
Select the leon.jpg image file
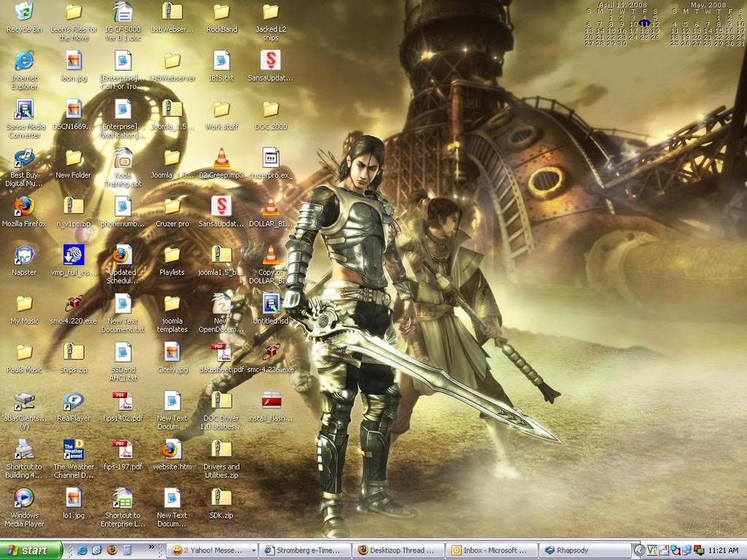(74, 66)
